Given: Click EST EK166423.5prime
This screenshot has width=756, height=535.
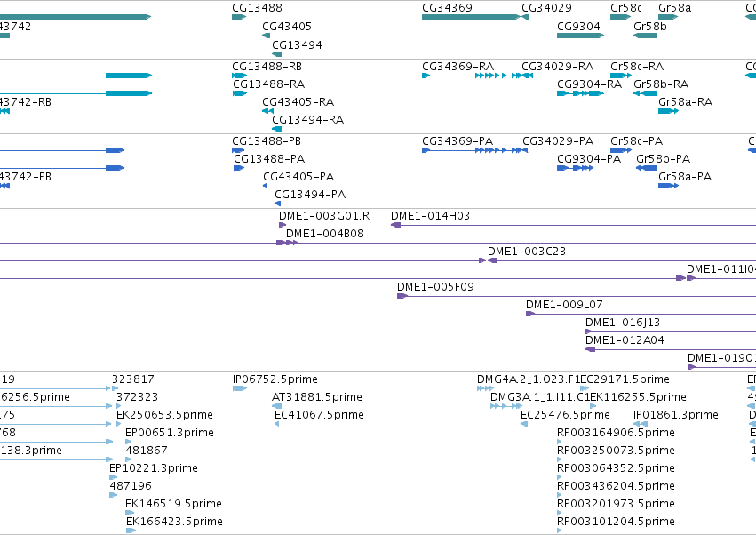Looking at the screenshot, I should click(174, 522).
